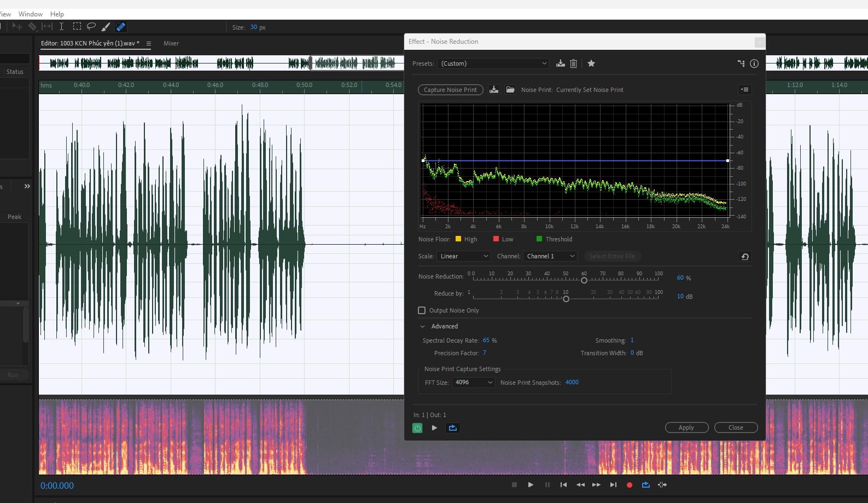Select the Spot Healing Brush tool

tap(121, 26)
